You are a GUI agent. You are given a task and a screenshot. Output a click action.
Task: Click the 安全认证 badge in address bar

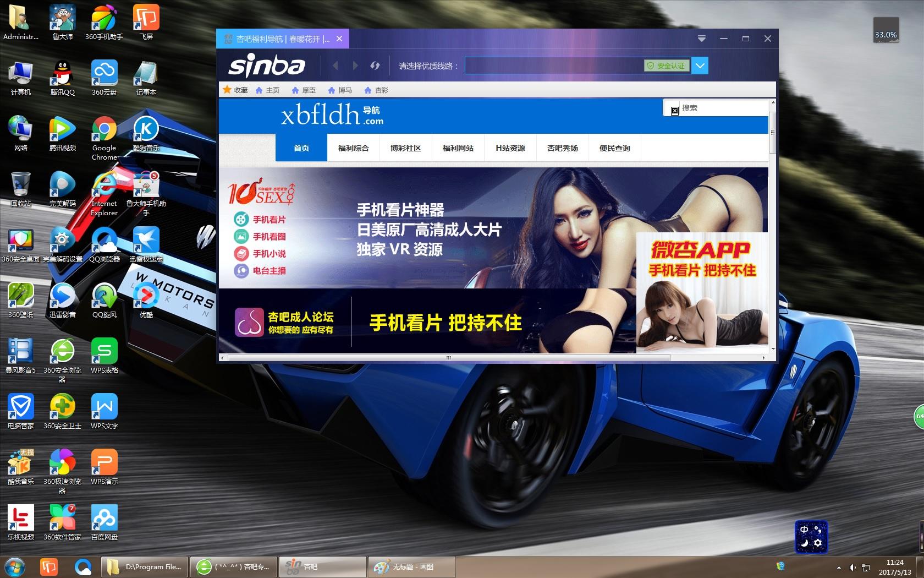(666, 66)
